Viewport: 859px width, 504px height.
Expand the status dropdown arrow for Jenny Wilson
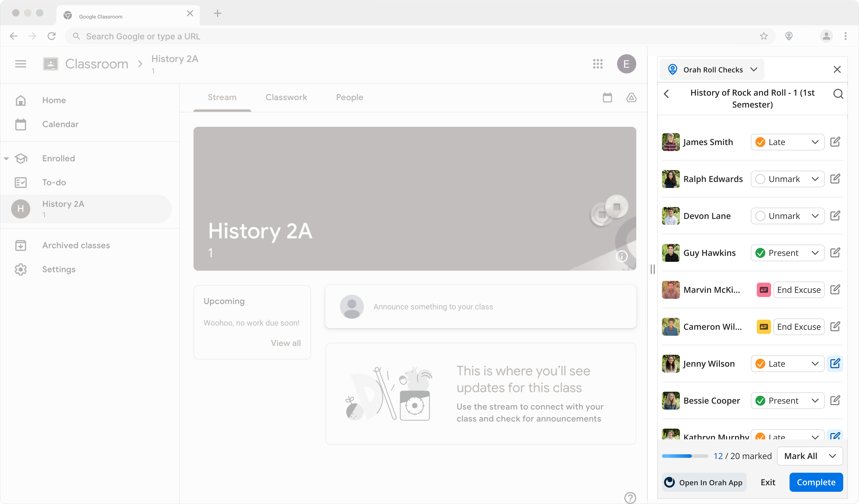[815, 364]
